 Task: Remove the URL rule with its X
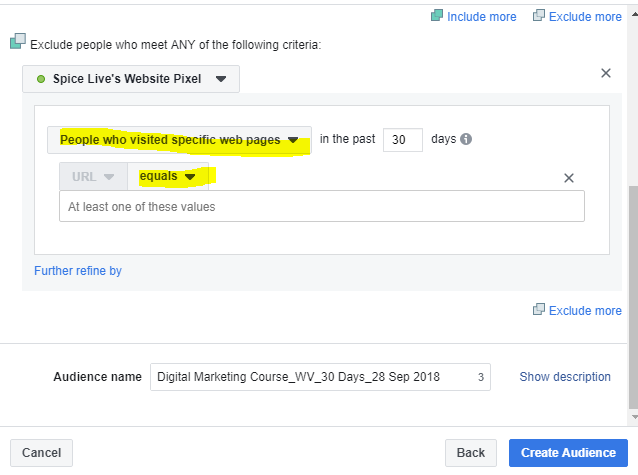[x=569, y=178]
